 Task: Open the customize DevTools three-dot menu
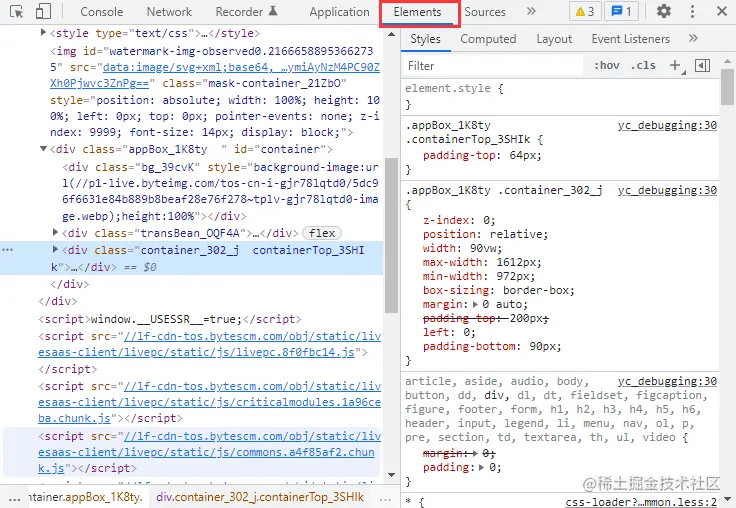tap(692, 11)
